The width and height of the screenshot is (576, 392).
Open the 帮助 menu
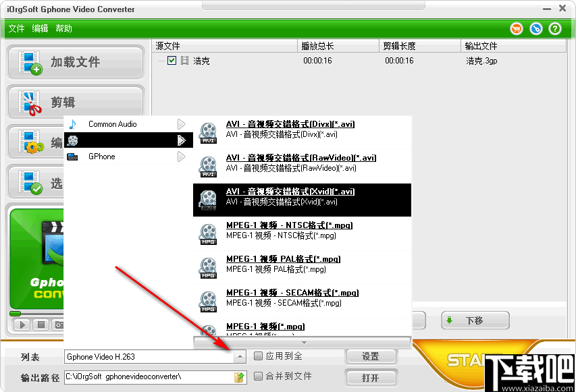[x=63, y=28]
